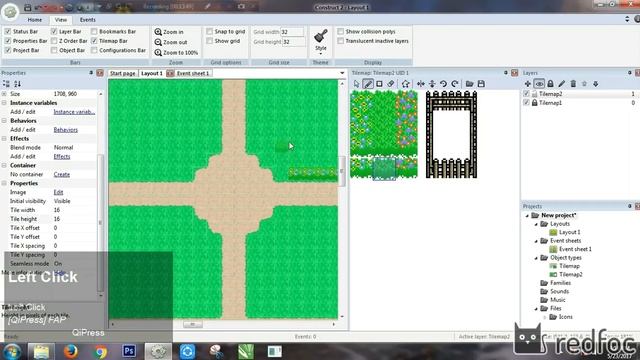The height and width of the screenshot is (360, 640).
Task: Collapse the Layouts folder in Projects
Action: [536, 224]
